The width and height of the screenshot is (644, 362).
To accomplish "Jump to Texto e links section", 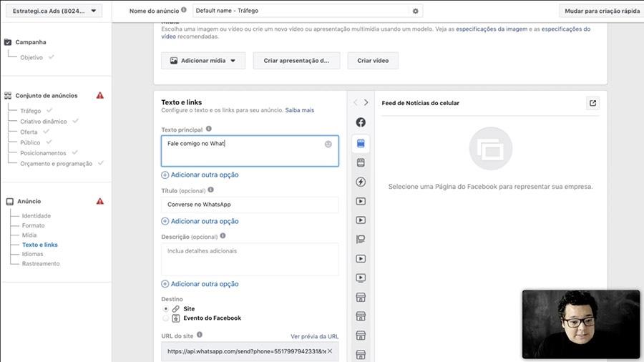I will point(40,245).
